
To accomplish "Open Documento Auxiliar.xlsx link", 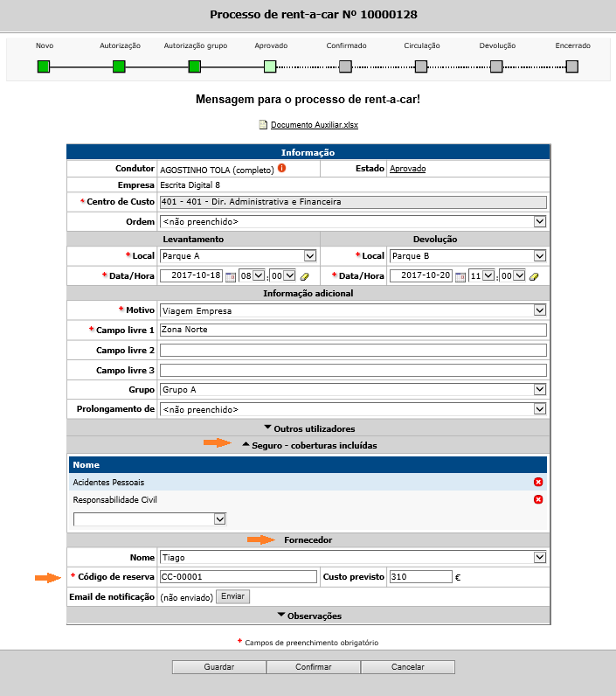I will coord(315,125).
